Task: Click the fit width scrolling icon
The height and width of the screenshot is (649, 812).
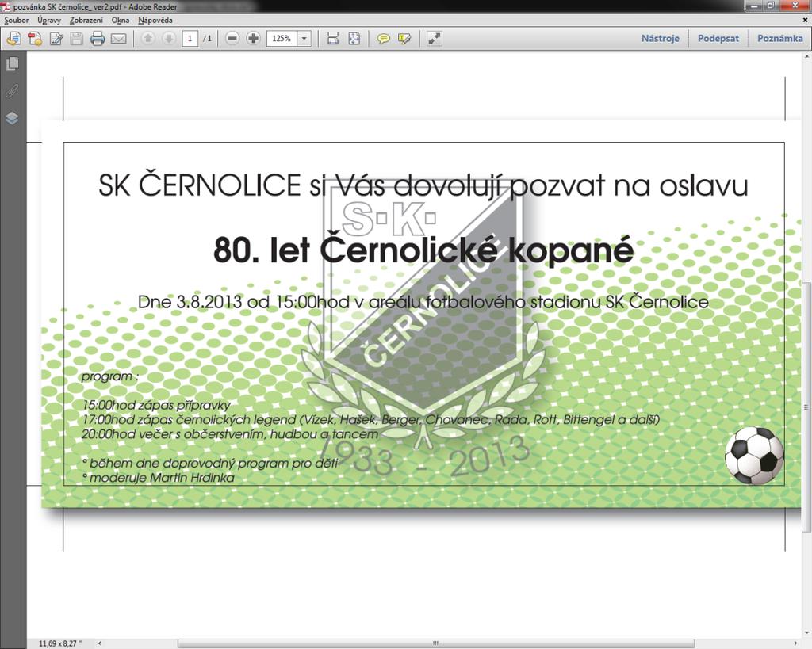Action: tap(333, 38)
